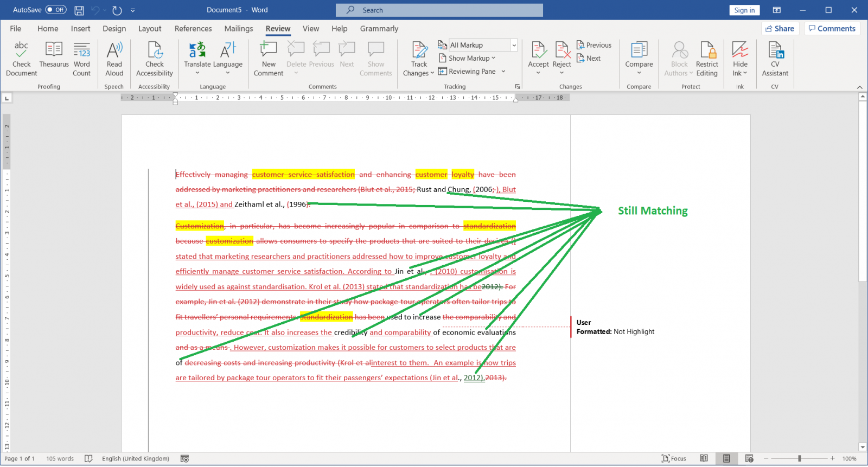The width and height of the screenshot is (868, 467).
Task: Toggle the AutoSave switch
Action: point(56,10)
